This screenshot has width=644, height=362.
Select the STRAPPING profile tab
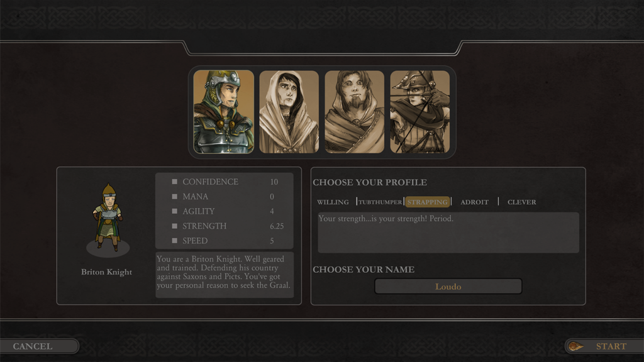click(427, 202)
